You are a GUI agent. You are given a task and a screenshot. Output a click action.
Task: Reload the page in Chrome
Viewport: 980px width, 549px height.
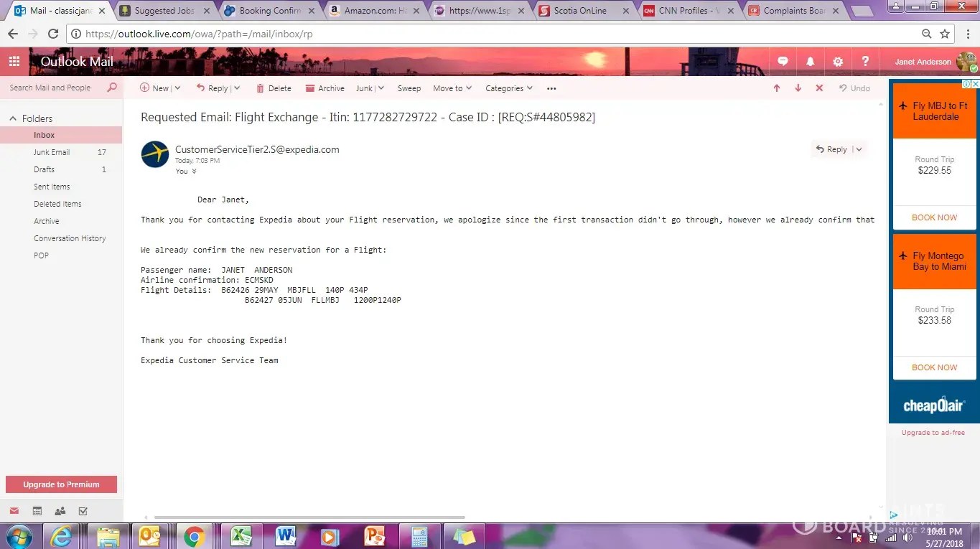(x=52, y=34)
